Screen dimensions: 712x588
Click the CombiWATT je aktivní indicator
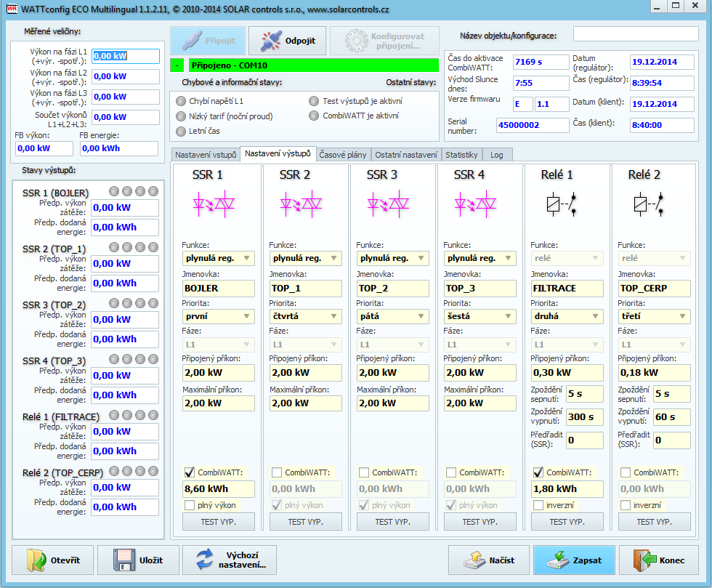click(314, 116)
